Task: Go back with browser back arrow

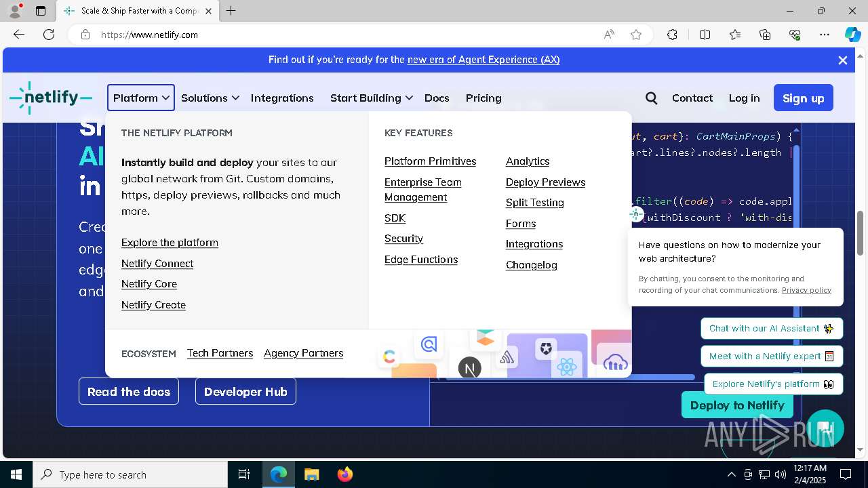Action: 19,35
